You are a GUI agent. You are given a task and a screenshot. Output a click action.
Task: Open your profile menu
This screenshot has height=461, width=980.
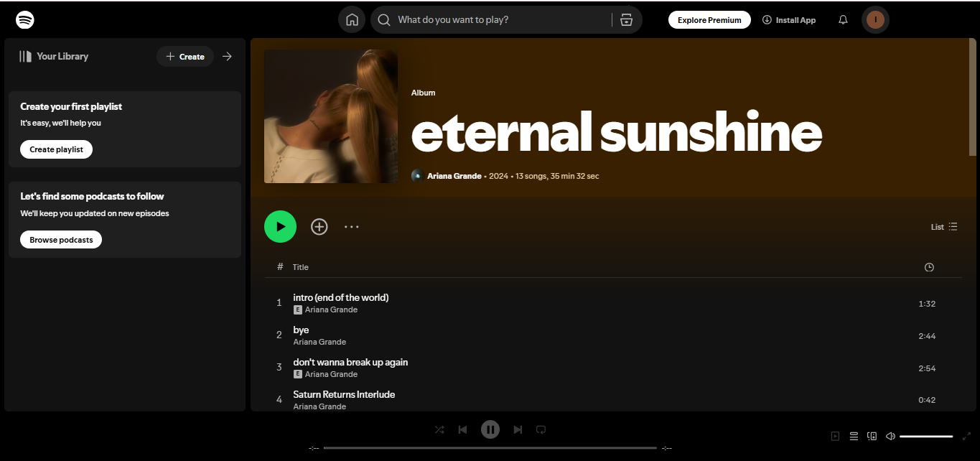[875, 19]
